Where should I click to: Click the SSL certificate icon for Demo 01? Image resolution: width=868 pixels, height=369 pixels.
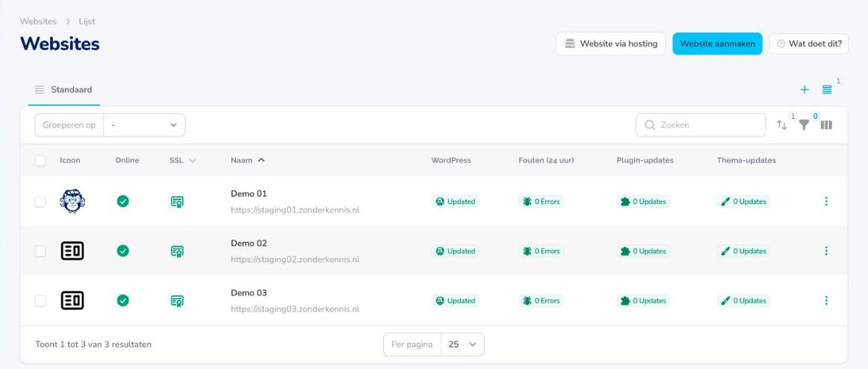click(177, 202)
